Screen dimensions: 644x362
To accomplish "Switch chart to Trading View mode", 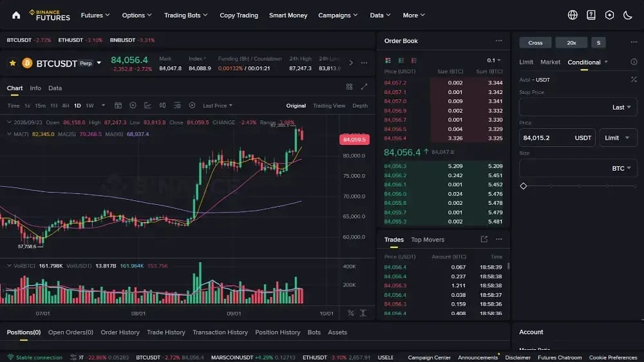I will [x=329, y=106].
